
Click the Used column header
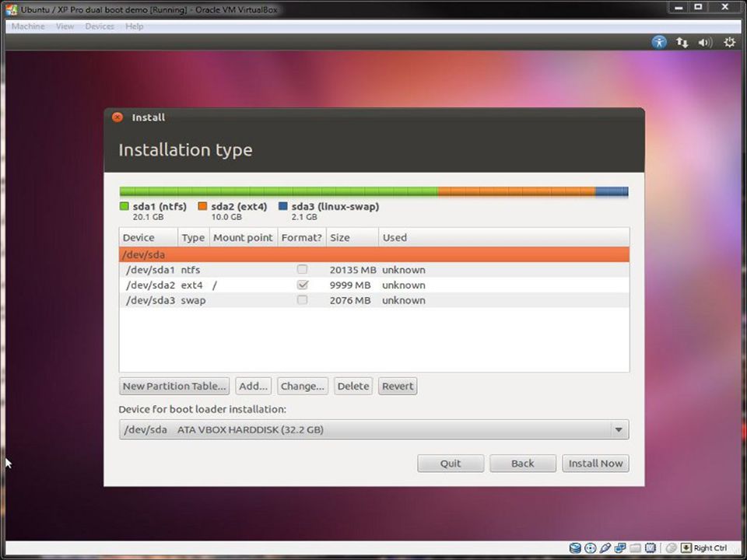504,237
